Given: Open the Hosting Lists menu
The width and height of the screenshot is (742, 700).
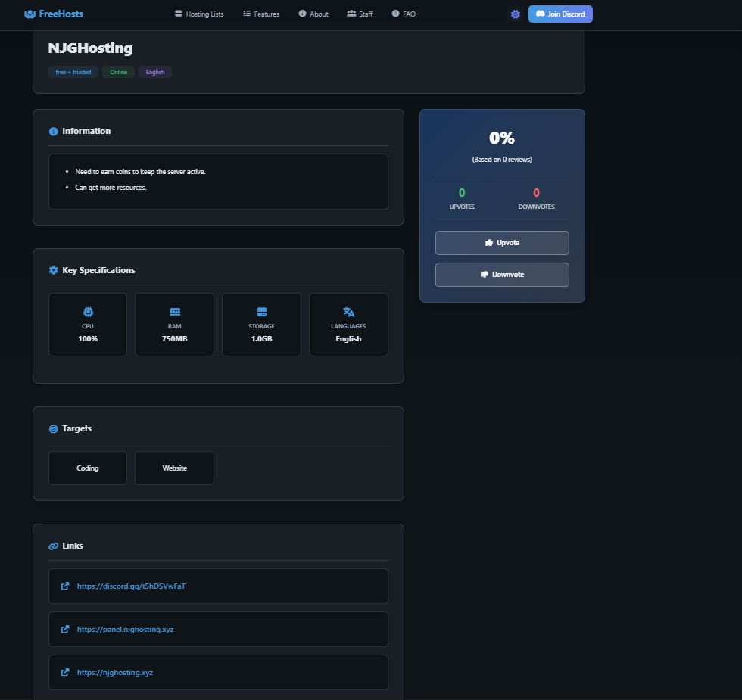Looking at the screenshot, I should pos(198,14).
